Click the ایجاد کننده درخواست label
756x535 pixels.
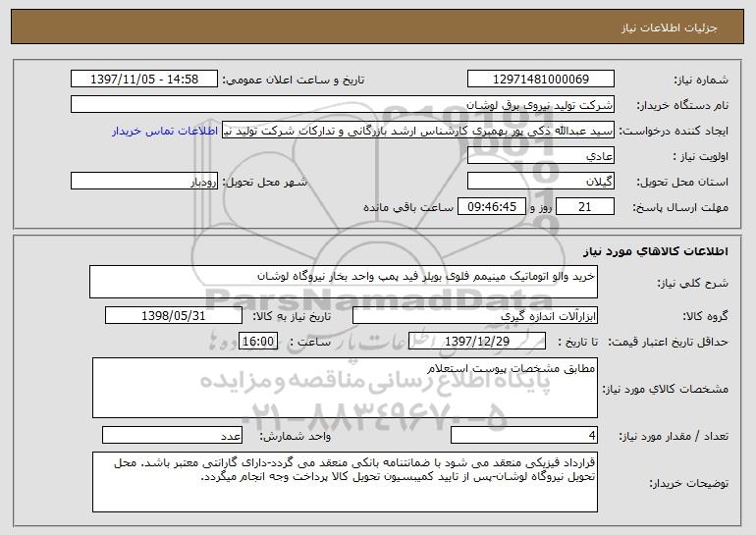tap(675, 132)
